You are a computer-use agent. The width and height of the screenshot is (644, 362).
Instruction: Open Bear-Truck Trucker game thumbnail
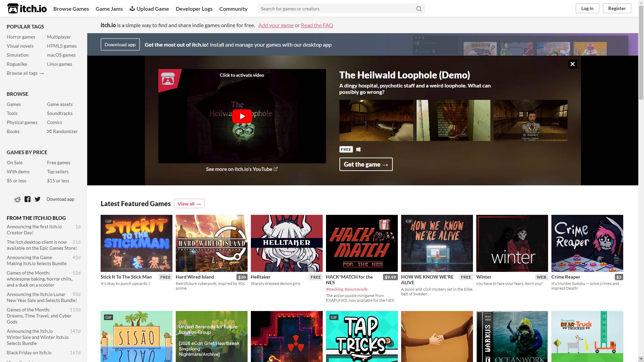coord(587,337)
